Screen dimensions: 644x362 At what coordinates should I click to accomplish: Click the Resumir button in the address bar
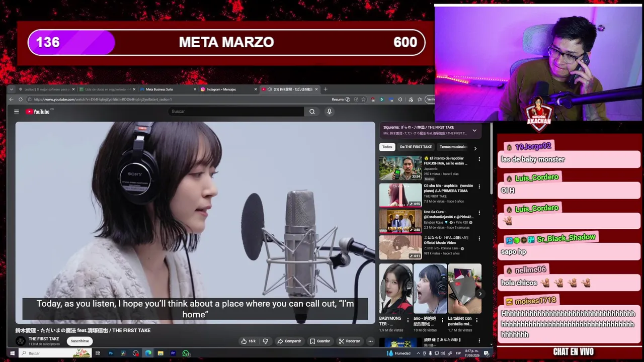[341, 100]
